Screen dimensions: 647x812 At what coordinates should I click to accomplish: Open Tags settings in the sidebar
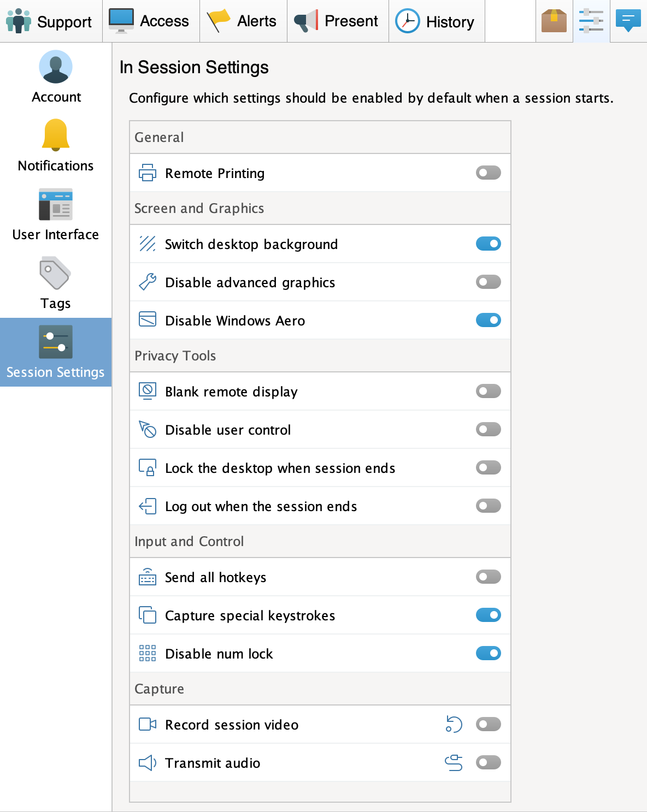(56, 283)
